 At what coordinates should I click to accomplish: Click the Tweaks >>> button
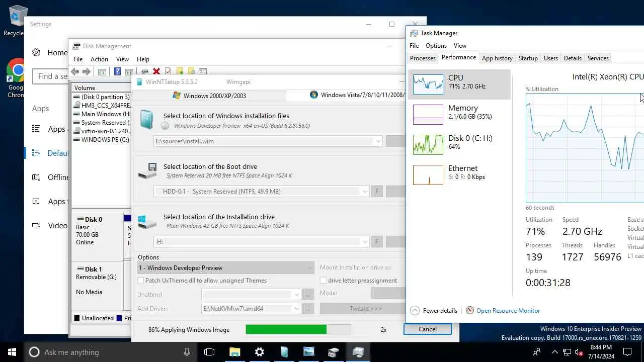(x=363, y=309)
